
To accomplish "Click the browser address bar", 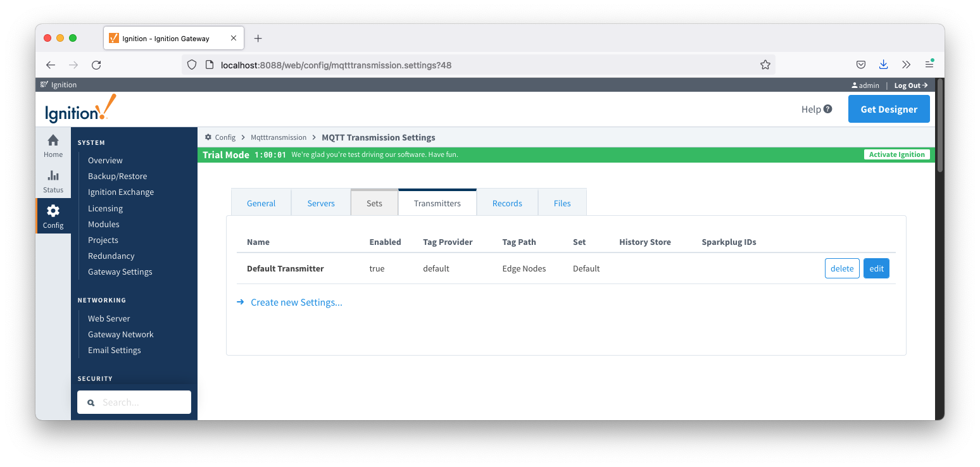I will (x=478, y=65).
